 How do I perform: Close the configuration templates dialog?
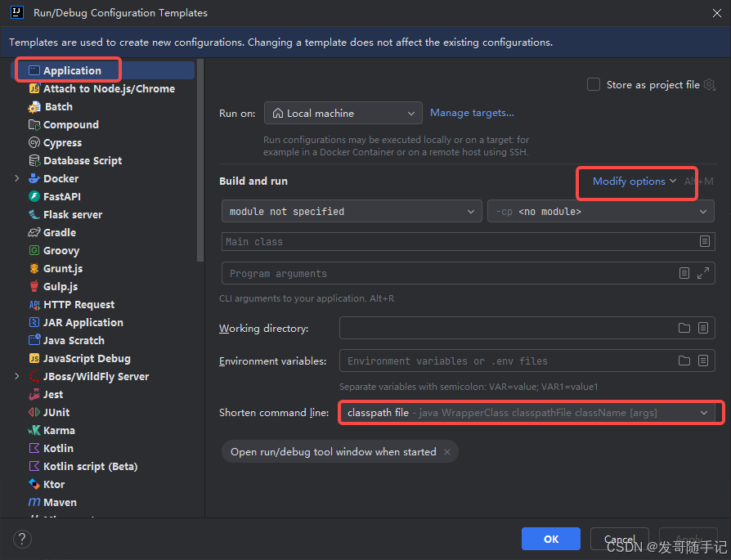click(x=717, y=13)
